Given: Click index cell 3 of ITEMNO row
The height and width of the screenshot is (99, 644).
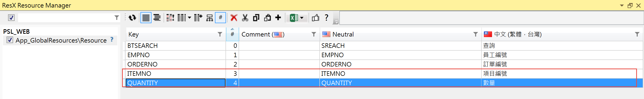Looking at the screenshot, I should [x=232, y=74].
